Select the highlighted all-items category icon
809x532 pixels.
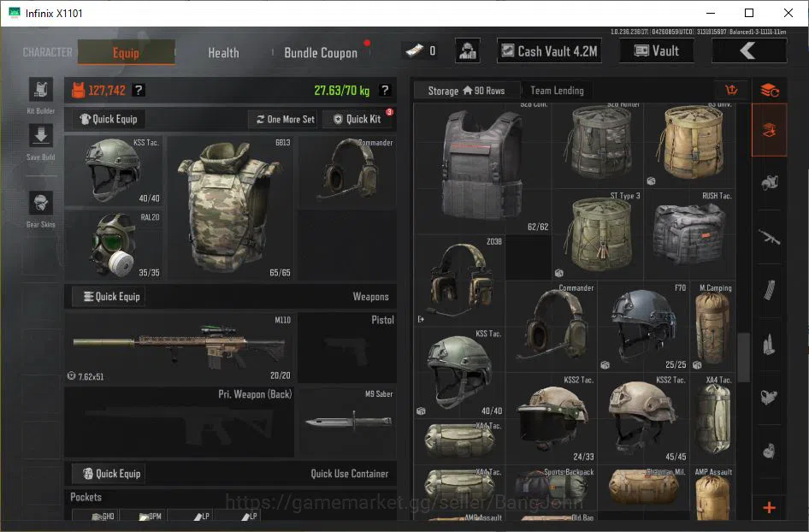pos(770,130)
